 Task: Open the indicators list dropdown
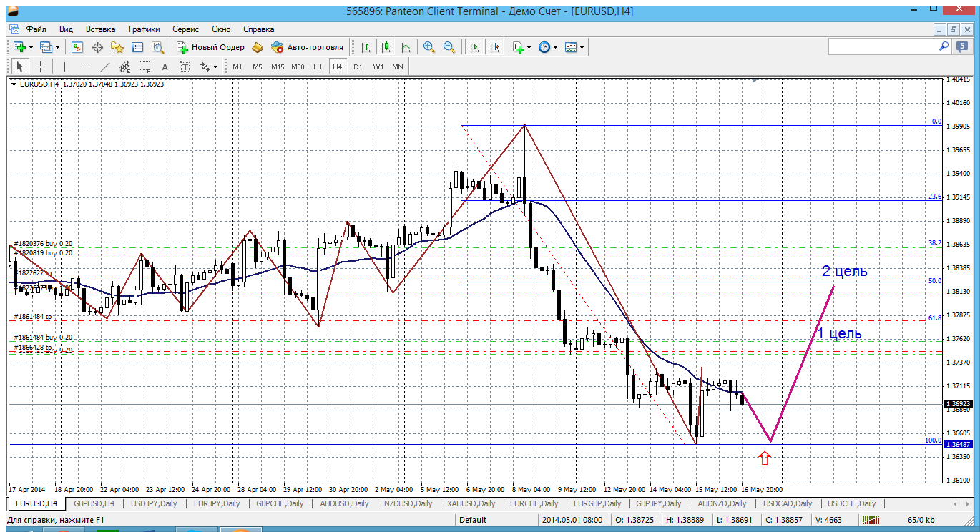[x=528, y=47]
